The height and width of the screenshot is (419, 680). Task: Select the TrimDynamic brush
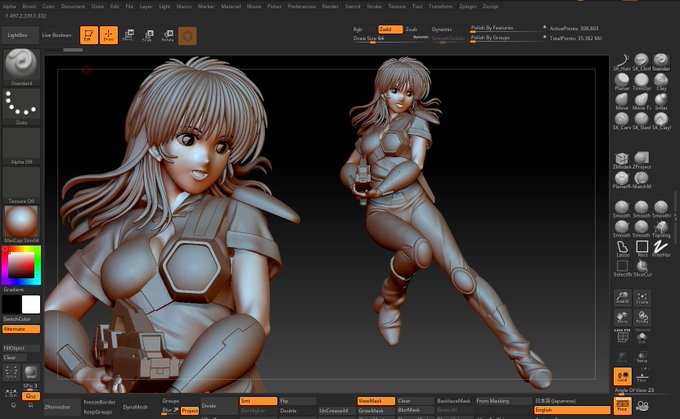641,82
